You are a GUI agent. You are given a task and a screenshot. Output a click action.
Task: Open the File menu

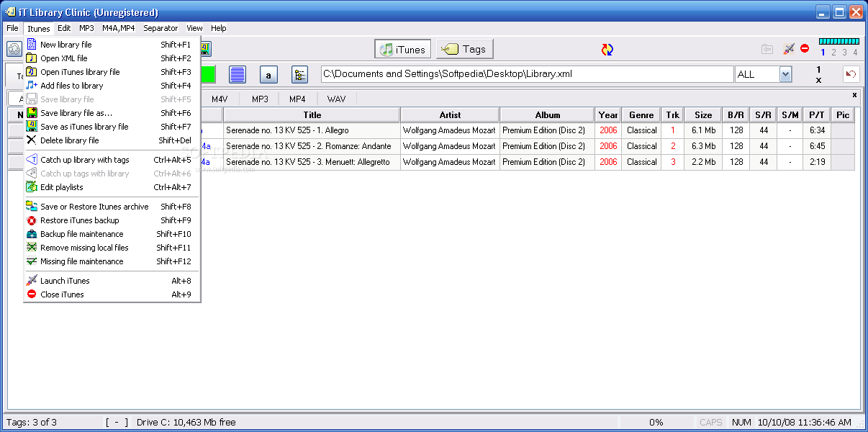click(x=12, y=28)
